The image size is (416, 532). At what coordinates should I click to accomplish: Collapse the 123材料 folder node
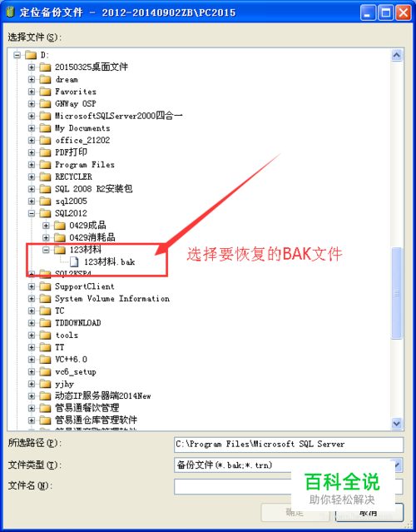(x=46, y=250)
